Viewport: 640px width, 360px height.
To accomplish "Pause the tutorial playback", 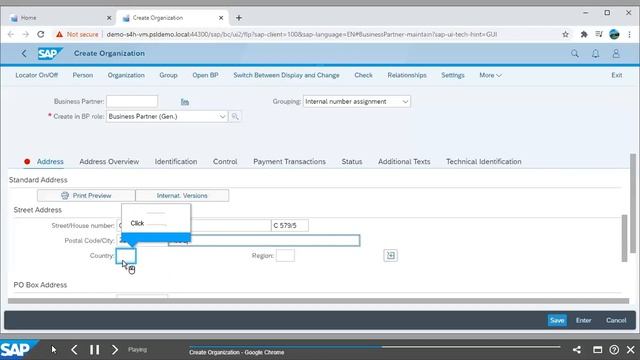I will pyautogui.click(x=95, y=350).
